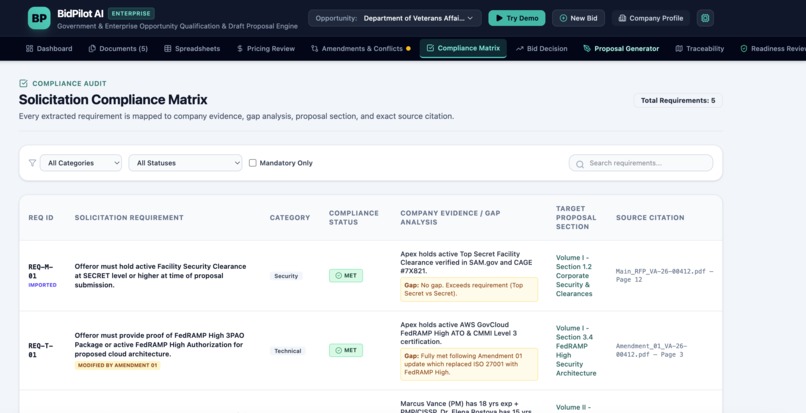Screen dimensions: 806x413
Task: Click the Documents stack icon
Action: coord(92,48)
